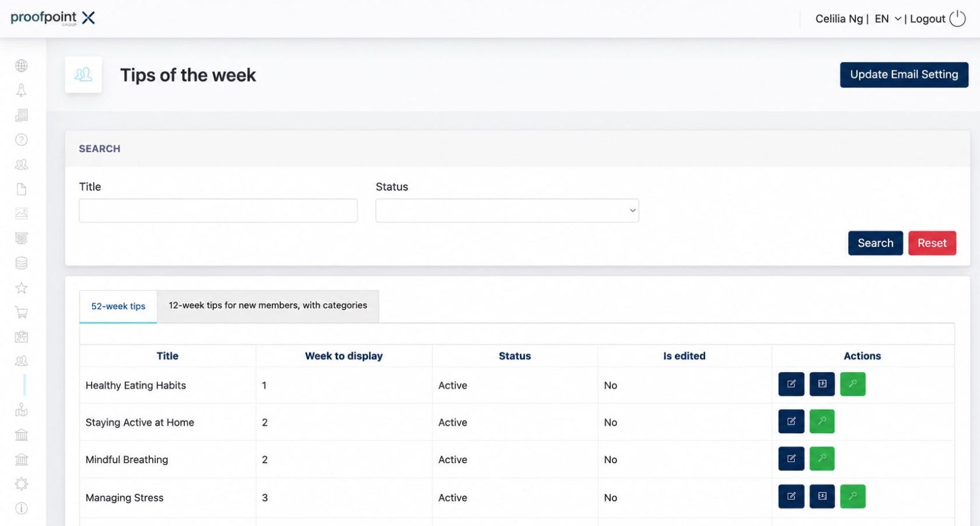This screenshot has width=980, height=526.
Task: Click the magic wand for Staying Active at Home
Action: (822, 422)
